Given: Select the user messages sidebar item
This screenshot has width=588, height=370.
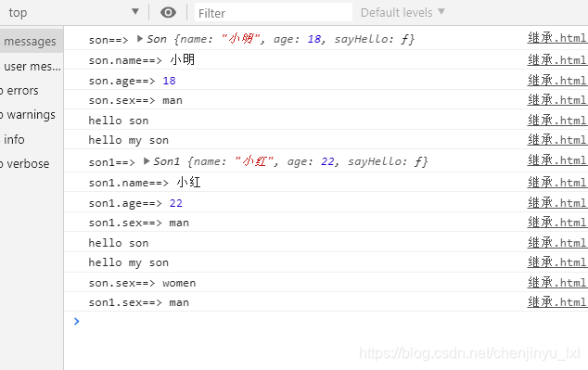Looking at the screenshot, I should point(32,67).
